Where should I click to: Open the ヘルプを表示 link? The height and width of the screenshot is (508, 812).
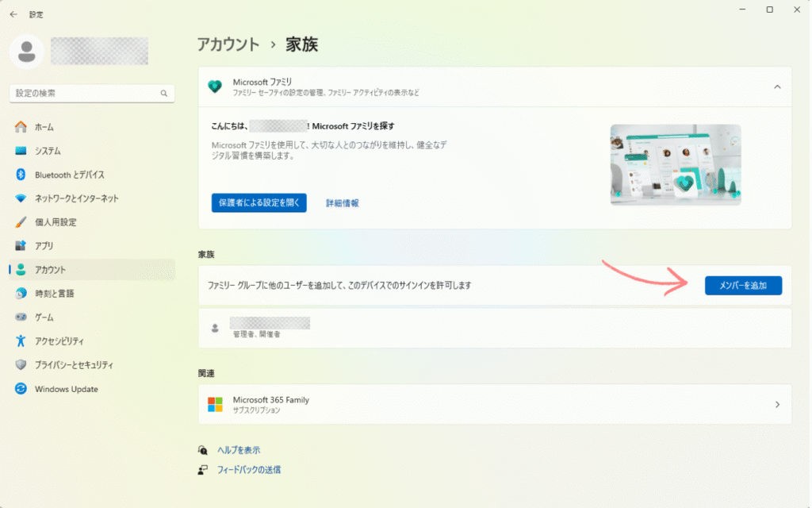[x=239, y=450]
